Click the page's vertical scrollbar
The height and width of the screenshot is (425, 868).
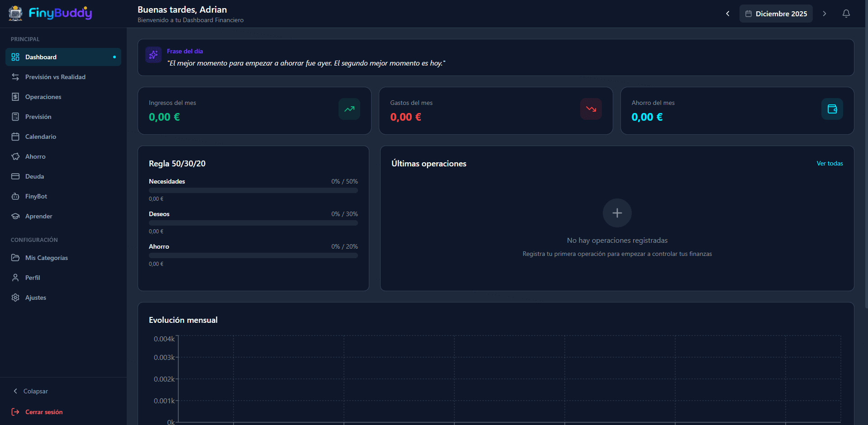pyautogui.click(x=865, y=154)
